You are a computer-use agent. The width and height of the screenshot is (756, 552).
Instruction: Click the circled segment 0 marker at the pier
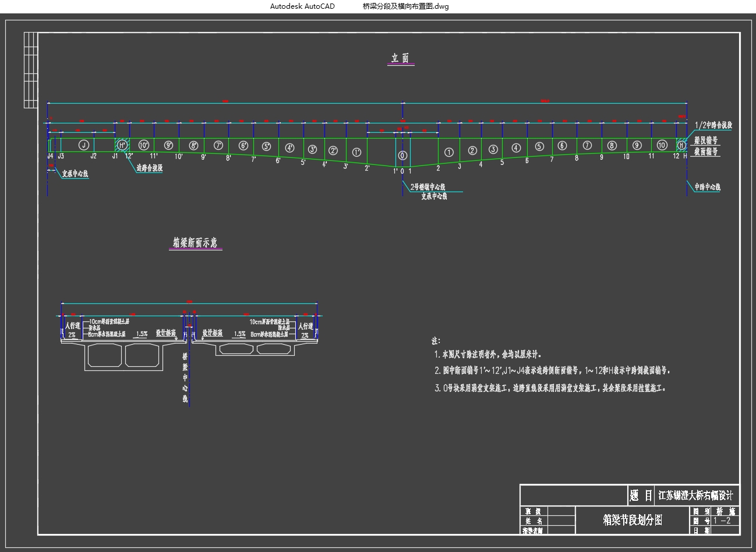pos(402,155)
